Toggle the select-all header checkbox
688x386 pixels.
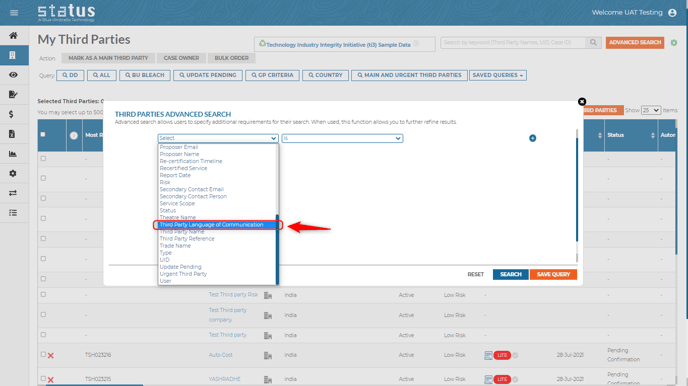click(x=43, y=135)
